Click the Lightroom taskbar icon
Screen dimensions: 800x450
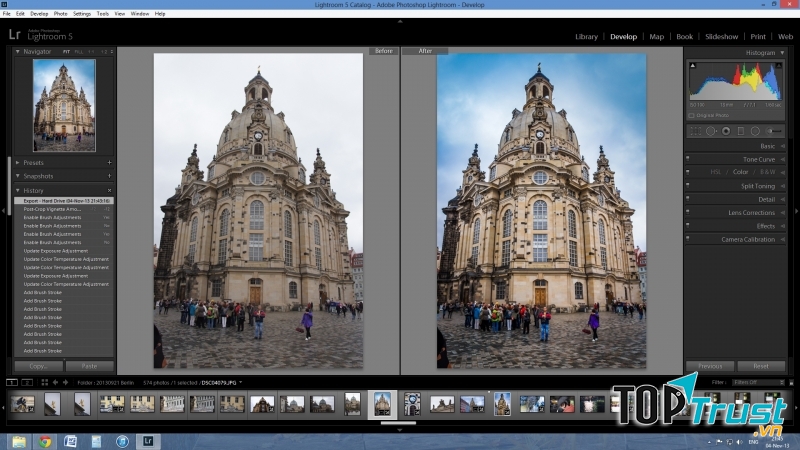click(148, 441)
